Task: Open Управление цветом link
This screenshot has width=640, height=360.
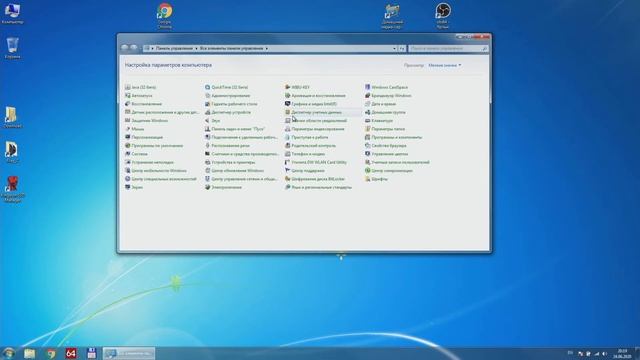Action: click(389, 154)
